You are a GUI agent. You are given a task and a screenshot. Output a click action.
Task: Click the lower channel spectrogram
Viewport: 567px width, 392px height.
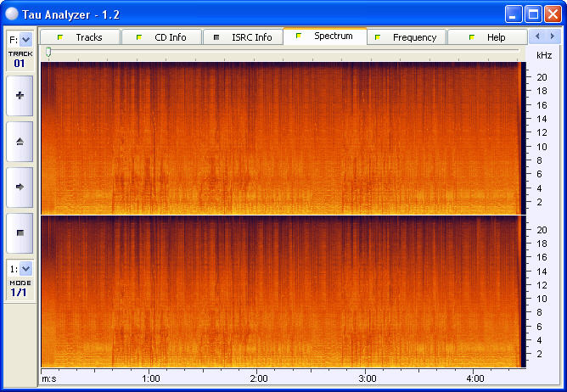click(x=280, y=291)
